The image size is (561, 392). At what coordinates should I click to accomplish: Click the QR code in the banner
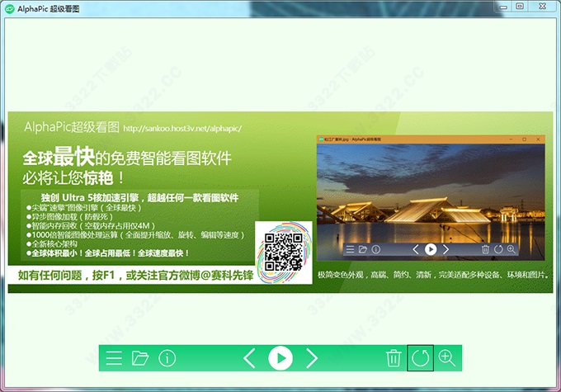[x=283, y=252]
